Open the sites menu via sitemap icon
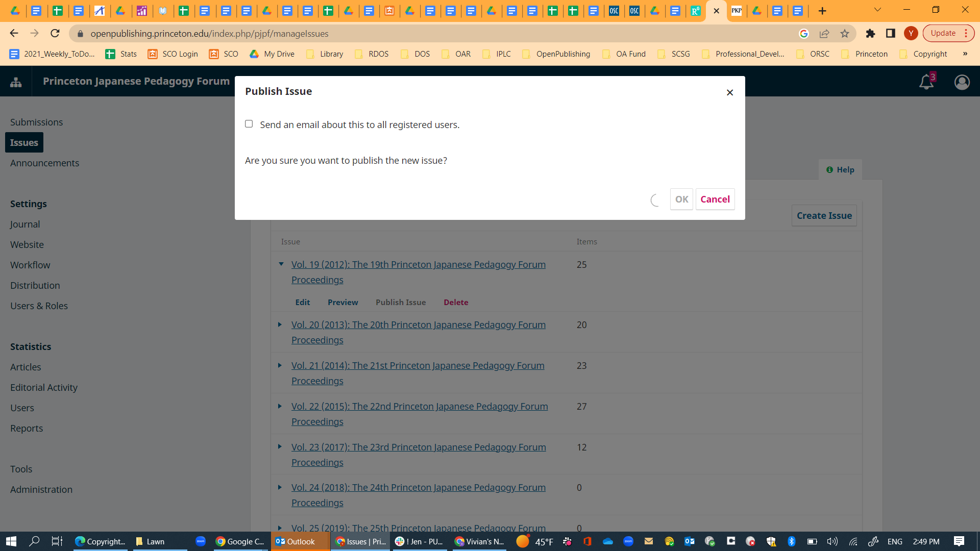Viewport: 980px width, 551px height. click(15, 81)
